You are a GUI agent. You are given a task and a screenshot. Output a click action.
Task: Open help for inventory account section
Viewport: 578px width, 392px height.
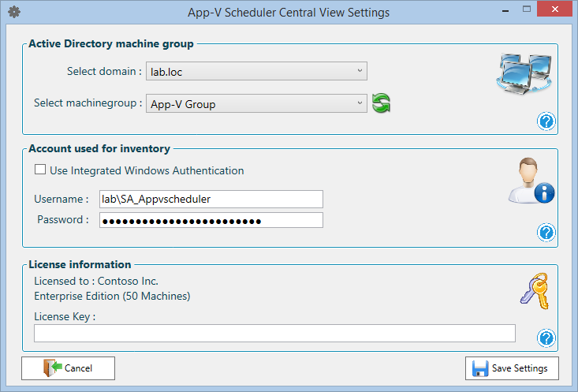click(546, 232)
